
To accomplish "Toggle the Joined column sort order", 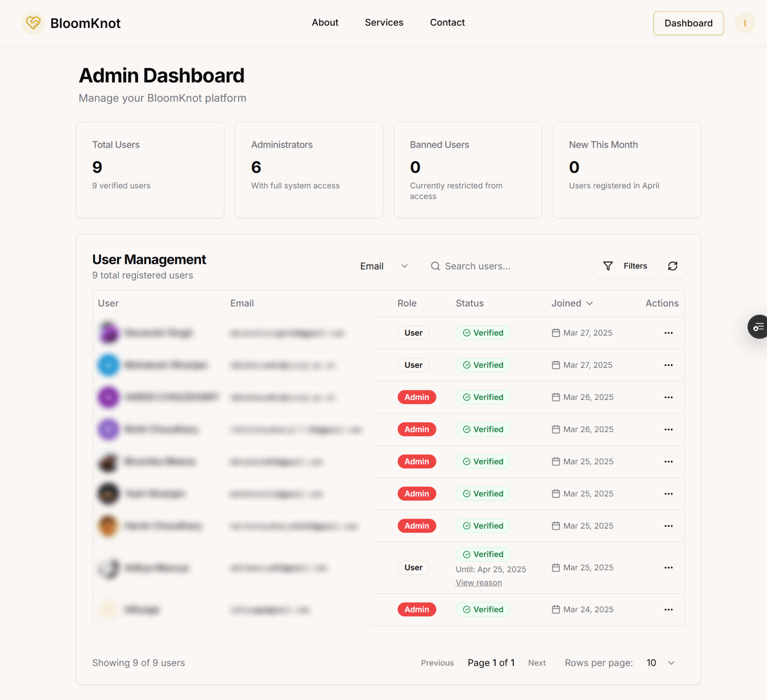I will pyautogui.click(x=572, y=303).
